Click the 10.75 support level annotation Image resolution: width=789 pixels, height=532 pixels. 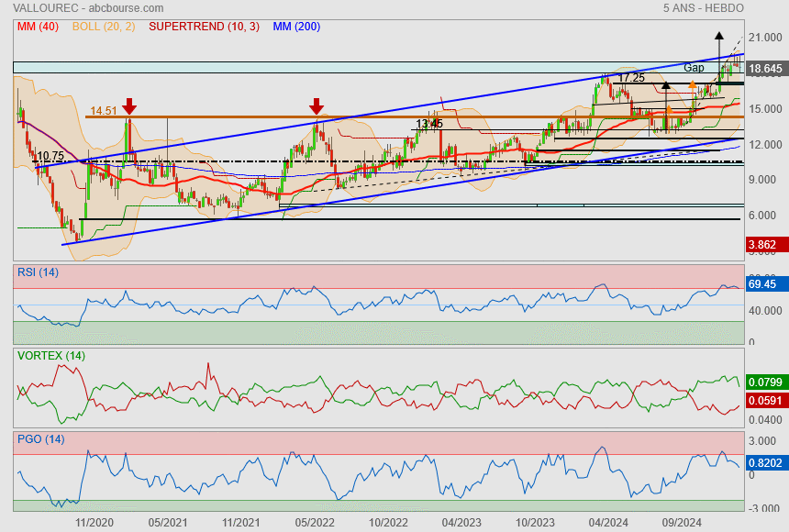coord(50,156)
